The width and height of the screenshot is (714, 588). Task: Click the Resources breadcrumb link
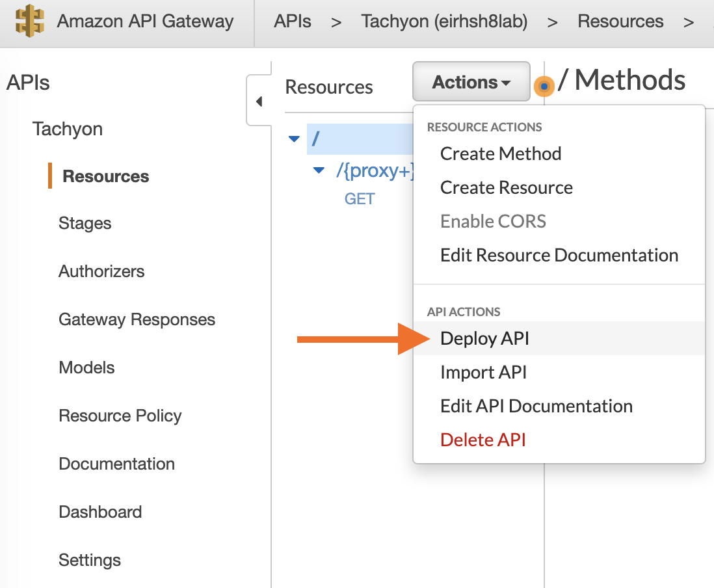pyautogui.click(x=620, y=21)
